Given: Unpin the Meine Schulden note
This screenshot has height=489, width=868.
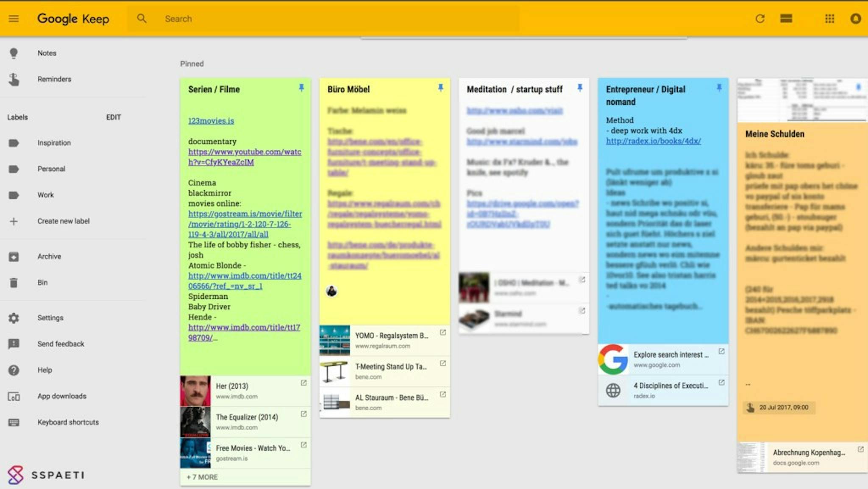Looking at the screenshot, I should coord(858,87).
